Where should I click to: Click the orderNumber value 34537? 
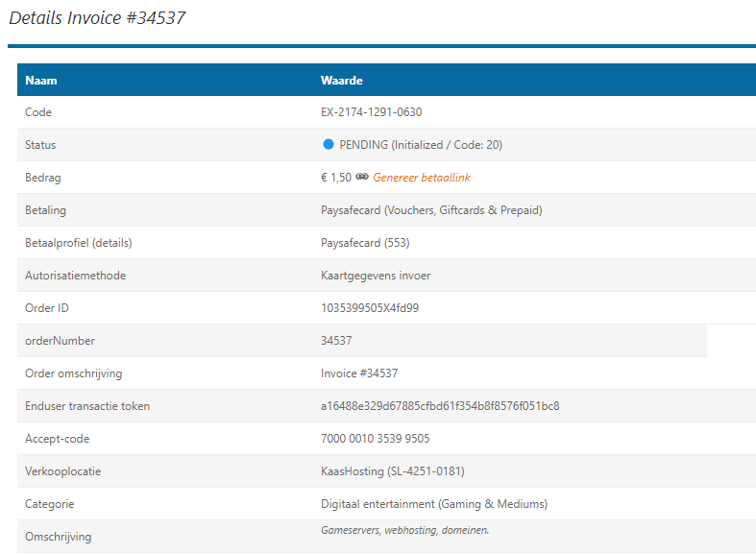point(336,341)
